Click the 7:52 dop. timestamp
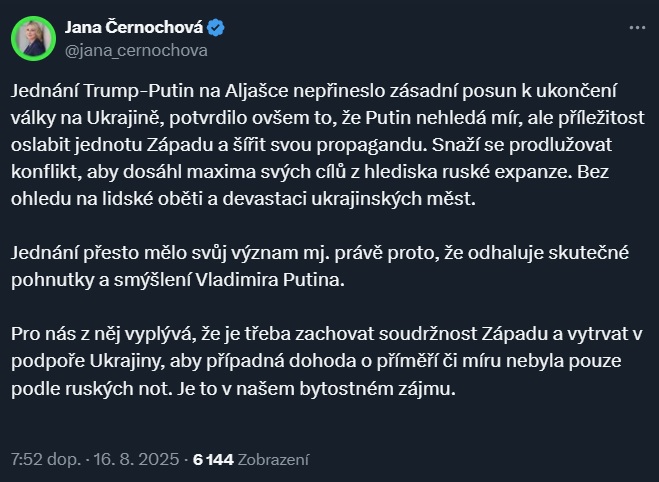Screen dimensions: 659x482 point(46,459)
